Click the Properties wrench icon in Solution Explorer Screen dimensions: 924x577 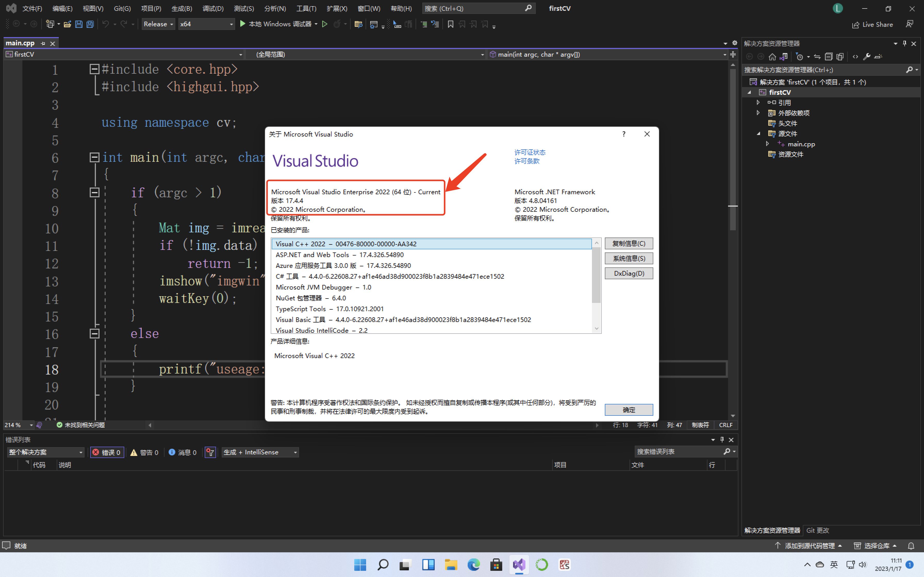coord(866,57)
